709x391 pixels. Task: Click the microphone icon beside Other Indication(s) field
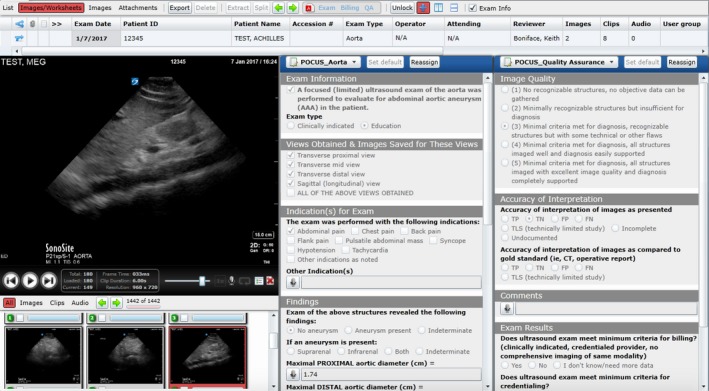(x=293, y=283)
